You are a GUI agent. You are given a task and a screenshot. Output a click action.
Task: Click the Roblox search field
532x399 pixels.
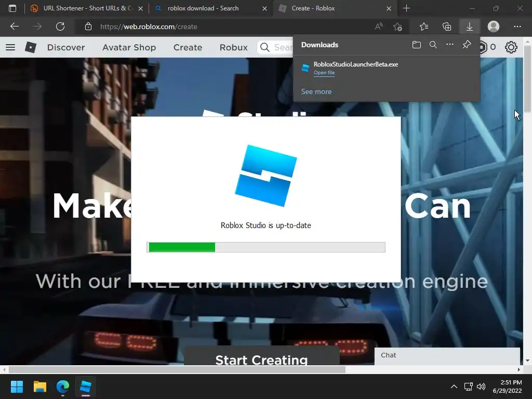pyautogui.click(x=275, y=47)
